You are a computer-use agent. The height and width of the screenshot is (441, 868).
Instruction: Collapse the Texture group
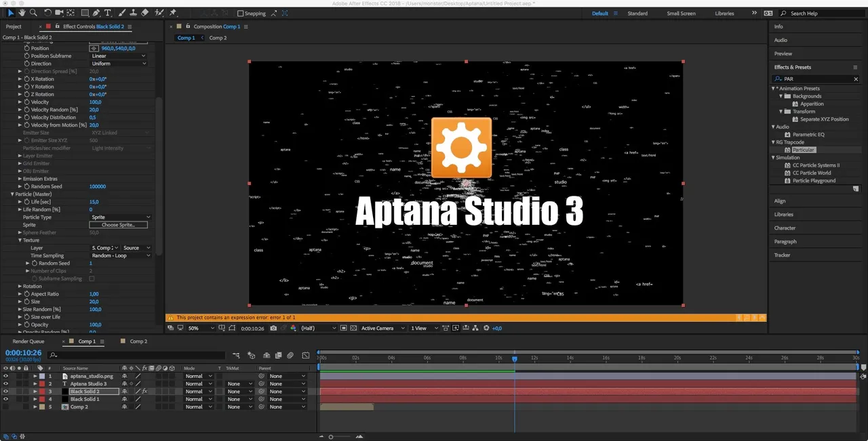tap(20, 240)
